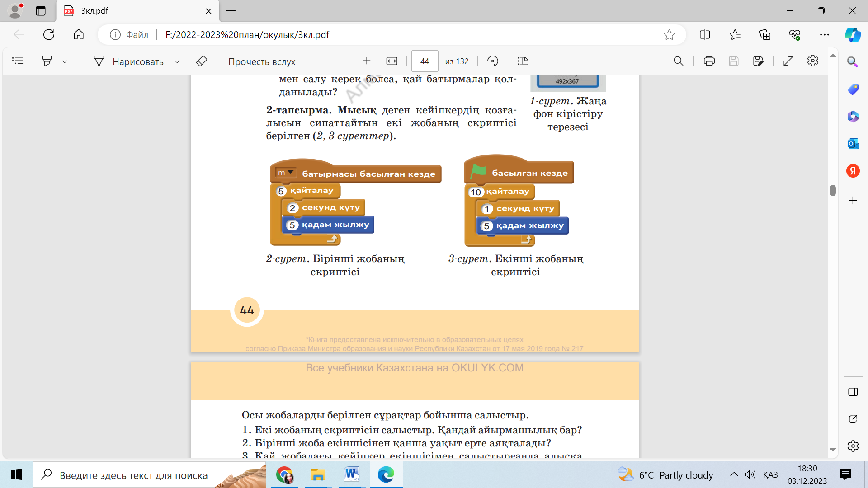The image size is (868, 488).
Task: Click the Rotate page icon
Action: [x=493, y=61]
